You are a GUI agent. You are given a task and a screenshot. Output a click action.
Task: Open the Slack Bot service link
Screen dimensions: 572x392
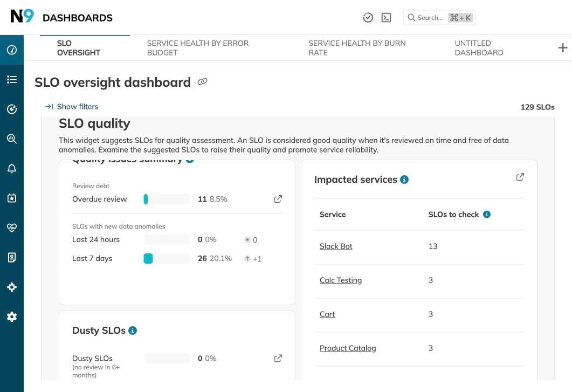pyautogui.click(x=336, y=245)
